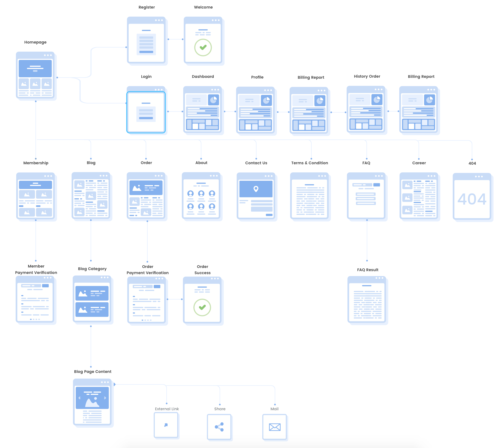Click the "Terms & Condition" label

pyautogui.click(x=310, y=163)
